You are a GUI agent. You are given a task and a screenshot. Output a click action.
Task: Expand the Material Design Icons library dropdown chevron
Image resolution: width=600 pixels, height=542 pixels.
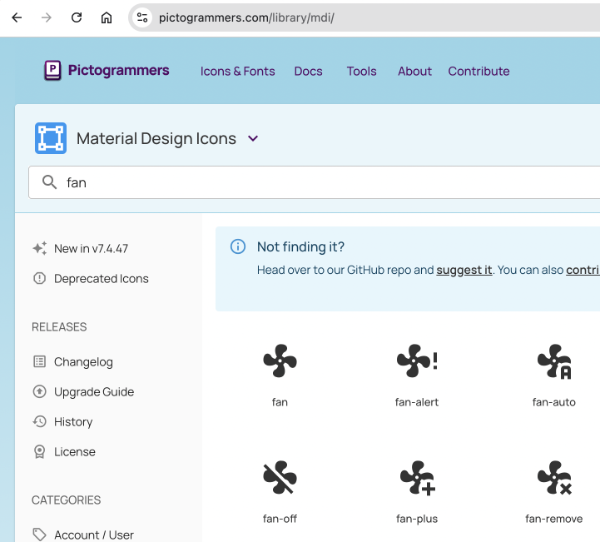253,138
